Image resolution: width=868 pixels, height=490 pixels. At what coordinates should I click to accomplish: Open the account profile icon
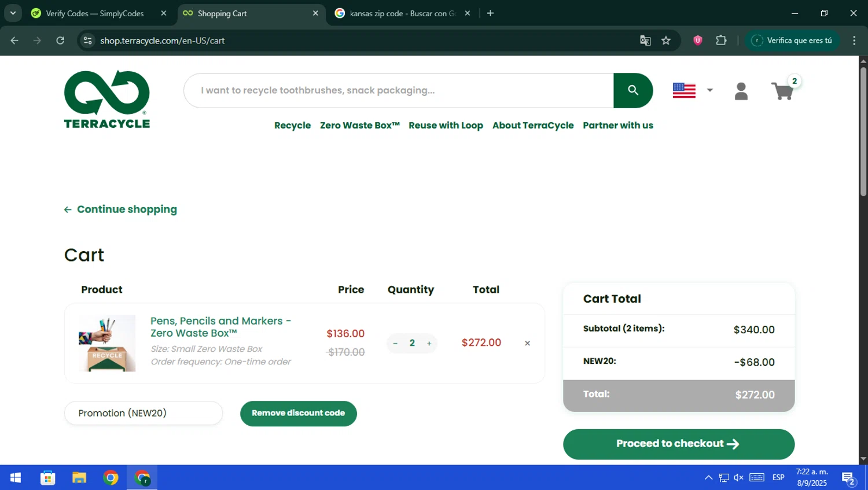741,91
